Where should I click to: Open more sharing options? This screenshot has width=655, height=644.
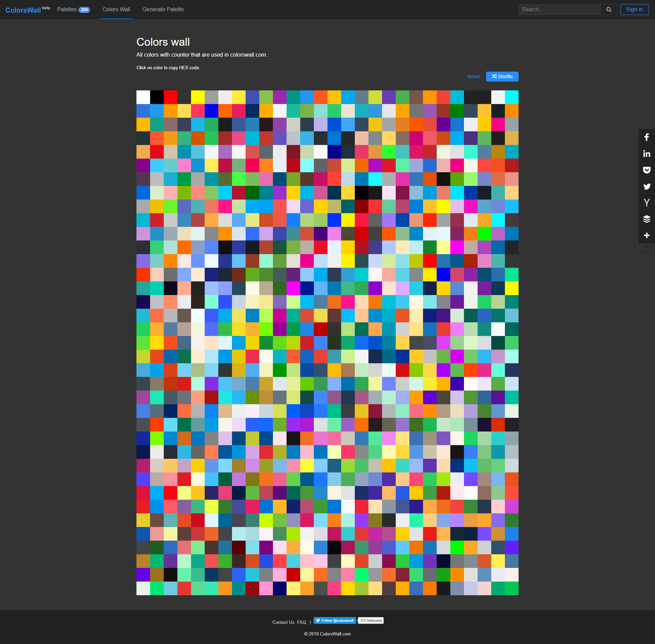(x=646, y=235)
